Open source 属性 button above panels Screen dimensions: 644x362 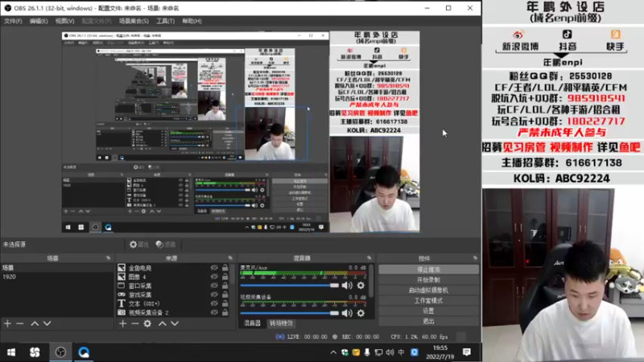tap(138, 245)
